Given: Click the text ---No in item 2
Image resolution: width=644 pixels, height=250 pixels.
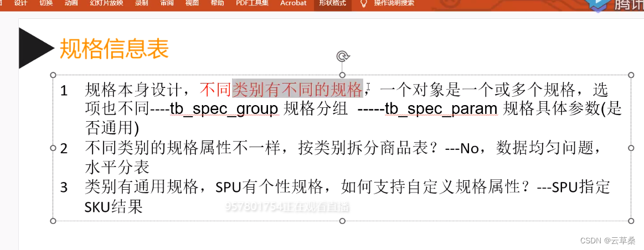Looking at the screenshot, I should [x=462, y=149].
